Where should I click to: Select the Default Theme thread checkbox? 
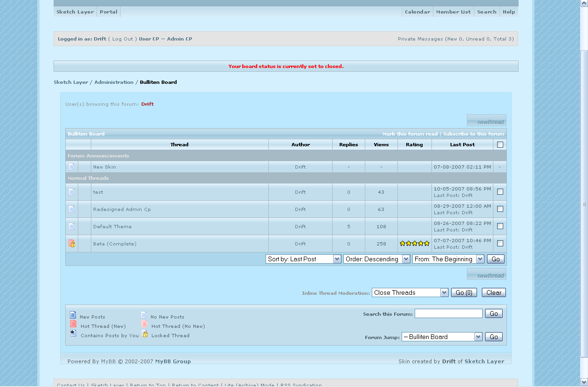500,226
